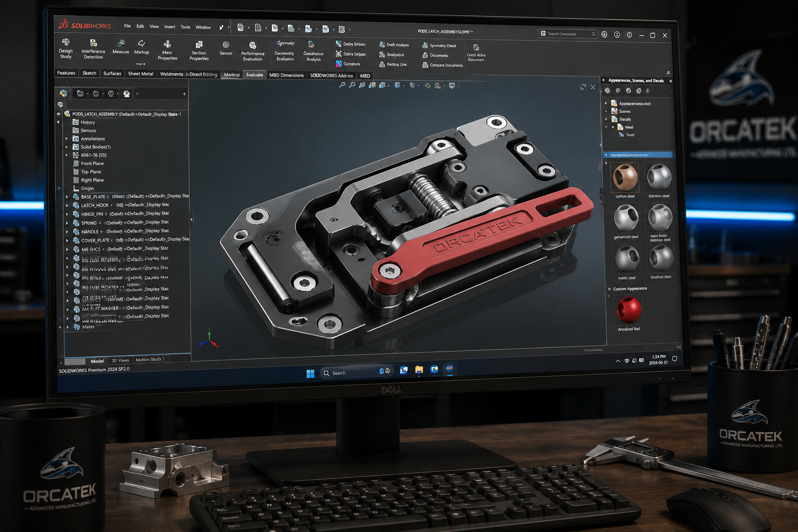
Task: Collapse the Custom Appearance section
Action: (x=609, y=289)
